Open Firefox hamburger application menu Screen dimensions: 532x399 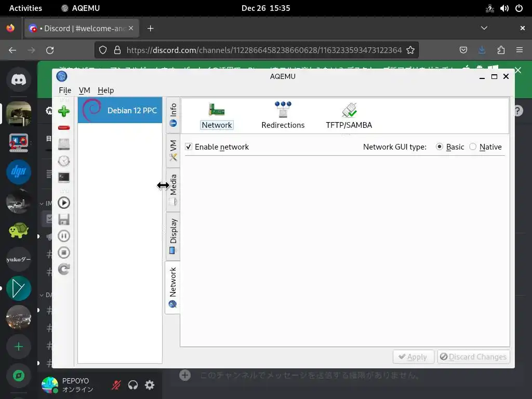(x=520, y=50)
